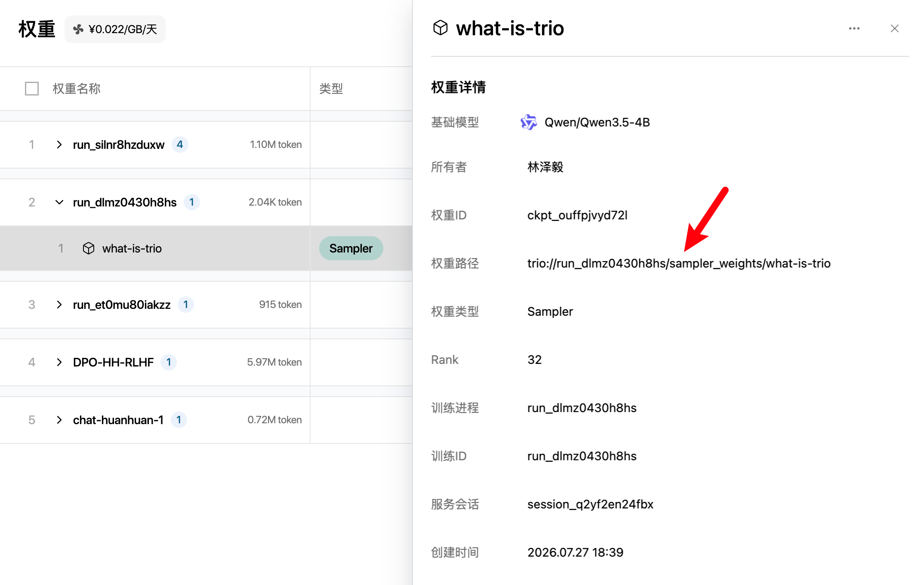
Task: Click the fan icon in the price badge
Action: click(78, 29)
